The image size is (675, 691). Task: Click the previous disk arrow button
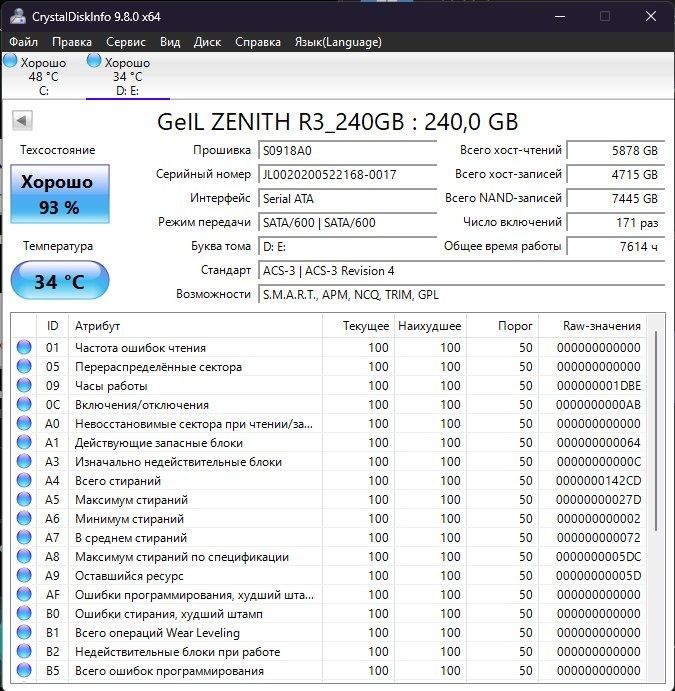click(x=22, y=120)
